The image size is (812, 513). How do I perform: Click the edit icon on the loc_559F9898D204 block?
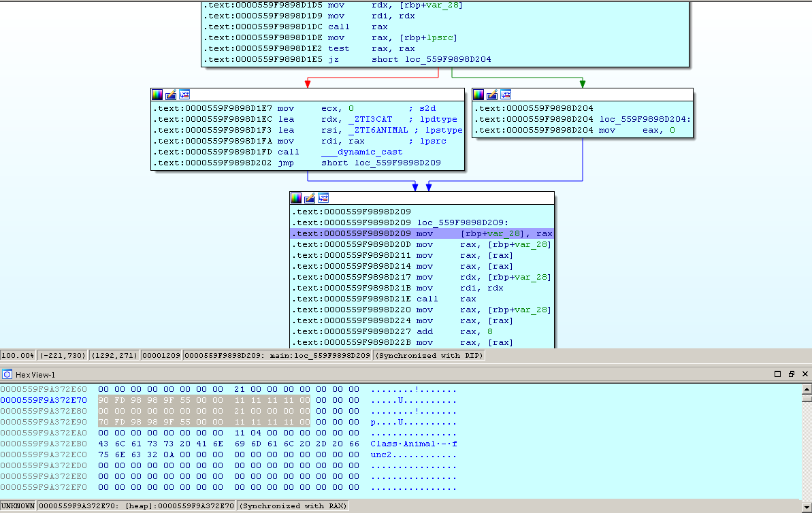tap(493, 94)
